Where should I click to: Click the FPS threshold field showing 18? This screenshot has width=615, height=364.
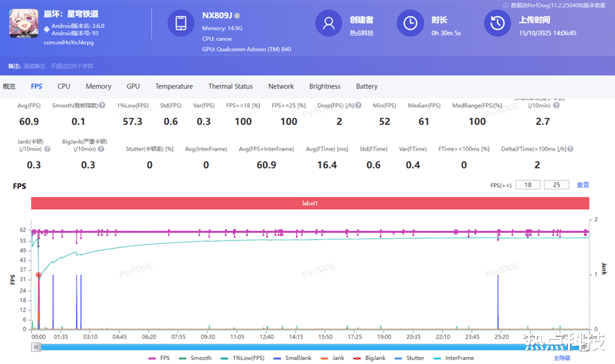[x=527, y=185]
